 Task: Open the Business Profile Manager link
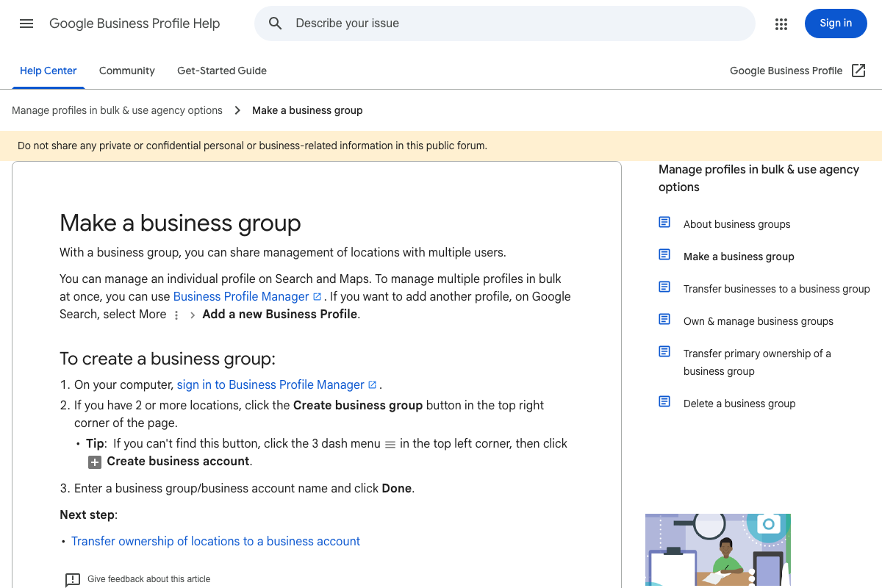point(247,296)
